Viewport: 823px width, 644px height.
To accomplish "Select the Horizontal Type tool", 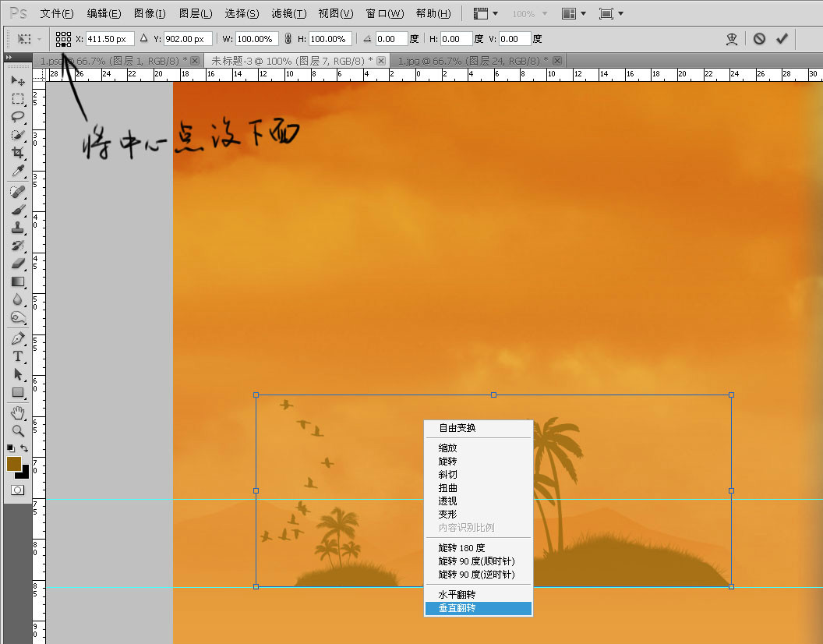I will pos(18,356).
